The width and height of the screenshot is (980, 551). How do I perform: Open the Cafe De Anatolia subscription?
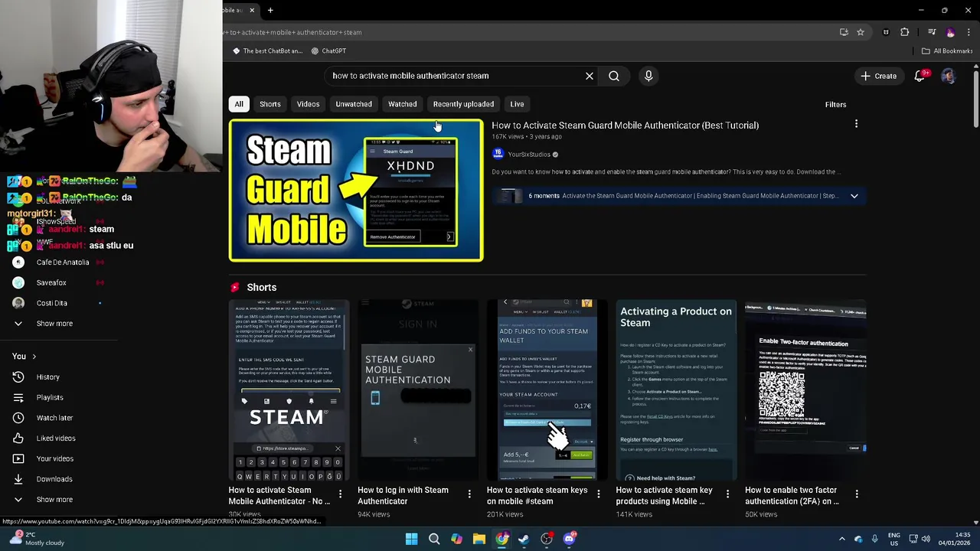pyautogui.click(x=61, y=262)
